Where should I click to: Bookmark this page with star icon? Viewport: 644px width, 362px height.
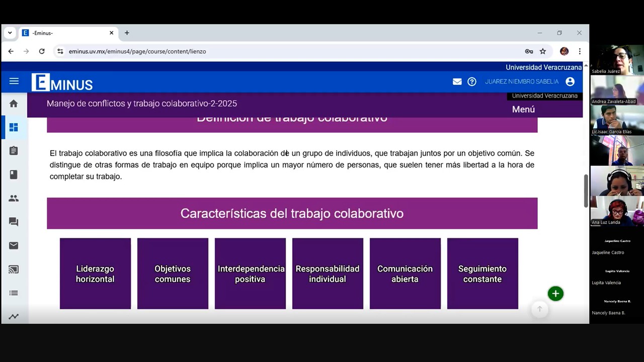pyautogui.click(x=543, y=51)
